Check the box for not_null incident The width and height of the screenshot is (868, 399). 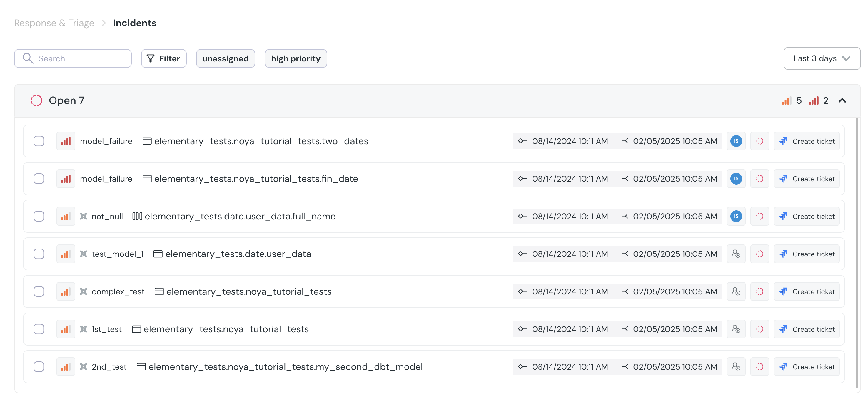point(39,217)
